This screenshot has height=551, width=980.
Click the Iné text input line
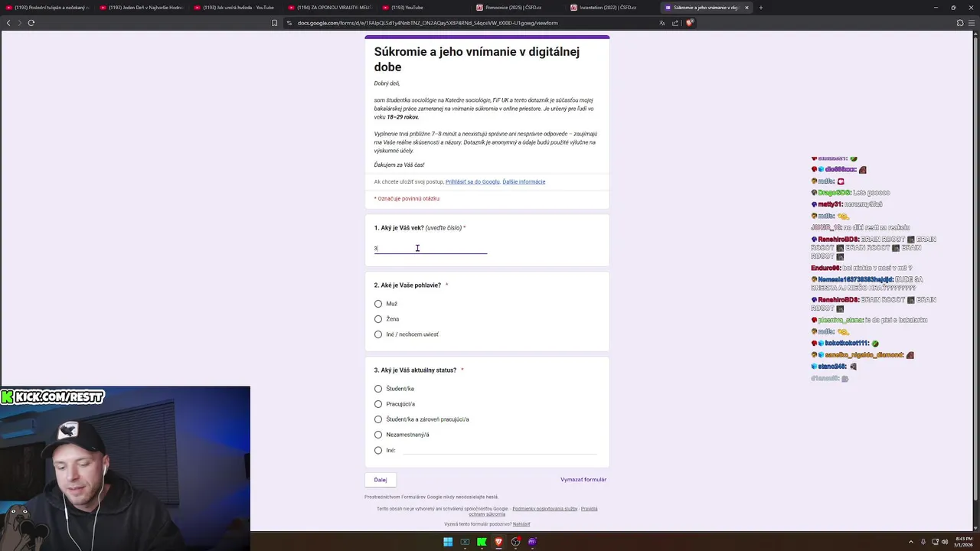[x=500, y=450]
